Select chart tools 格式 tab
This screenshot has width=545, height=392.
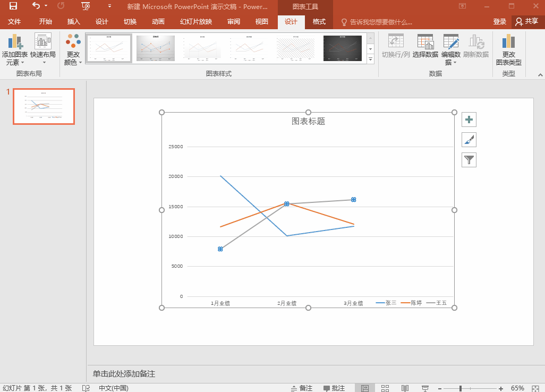pyautogui.click(x=319, y=22)
